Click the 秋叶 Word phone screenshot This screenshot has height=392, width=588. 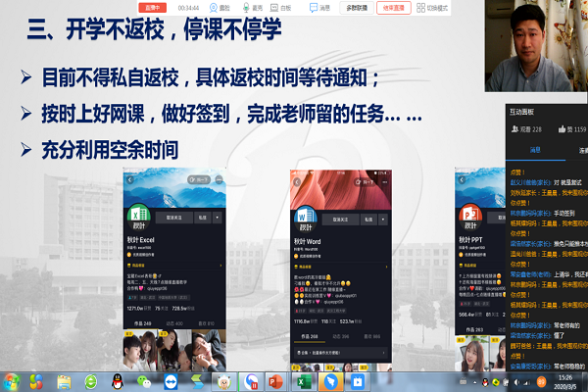pos(336,265)
